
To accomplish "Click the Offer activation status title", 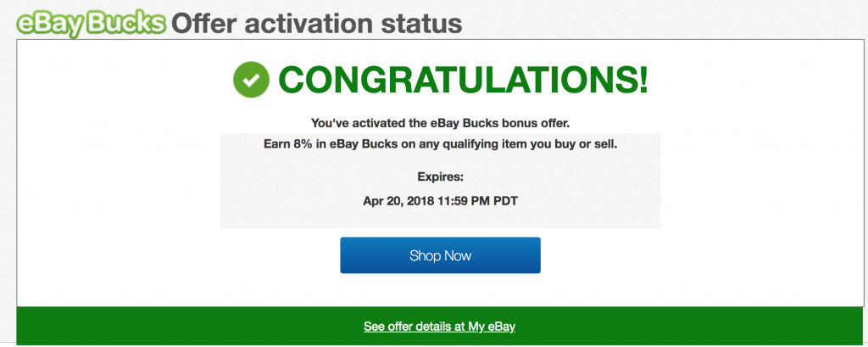I will [x=317, y=21].
